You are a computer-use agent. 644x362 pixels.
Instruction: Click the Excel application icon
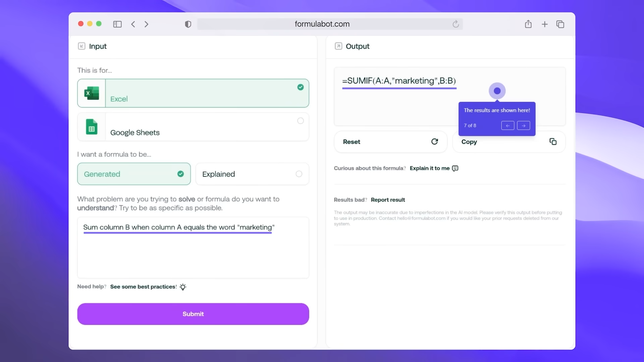(91, 93)
